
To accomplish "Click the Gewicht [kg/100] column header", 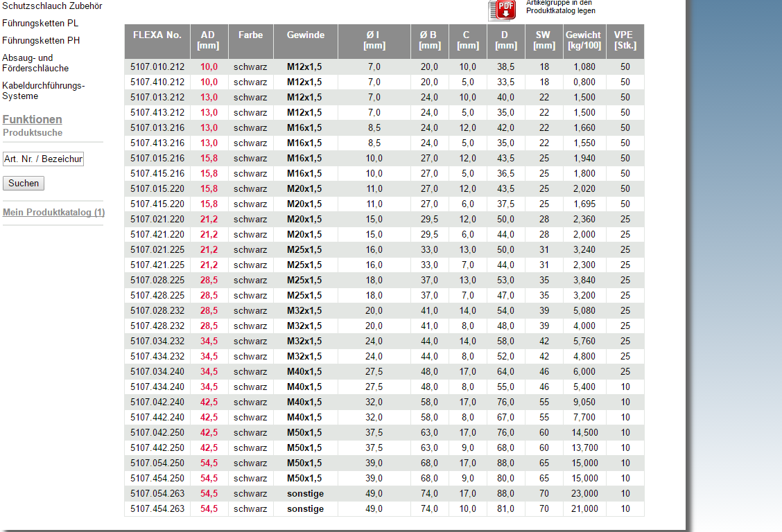I will tap(584, 42).
